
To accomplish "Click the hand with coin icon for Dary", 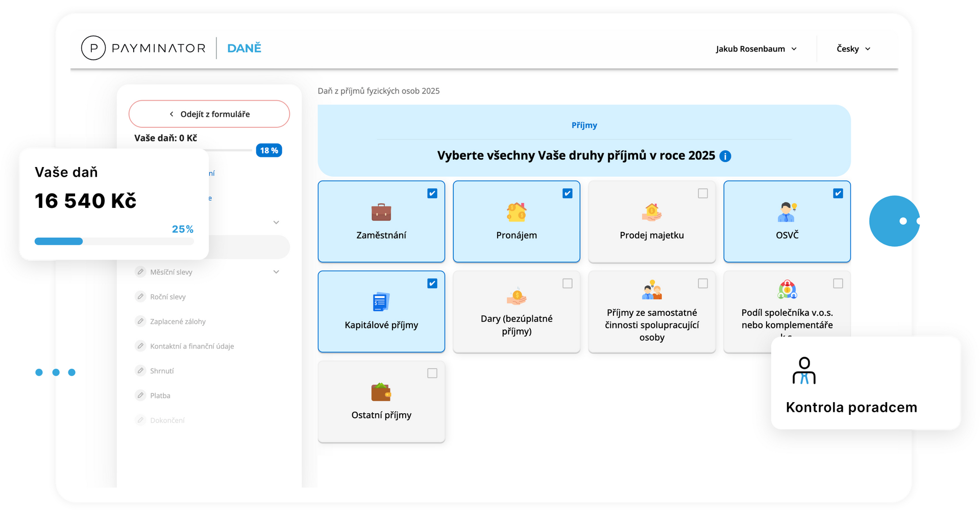I will click(517, 296).
